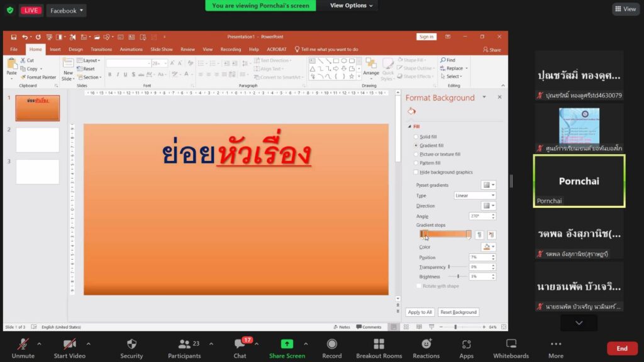Image resolution: width=644 pixels, height=362 pixels.
Task: Open the Animations tab
Action: (x=131, y=49)
